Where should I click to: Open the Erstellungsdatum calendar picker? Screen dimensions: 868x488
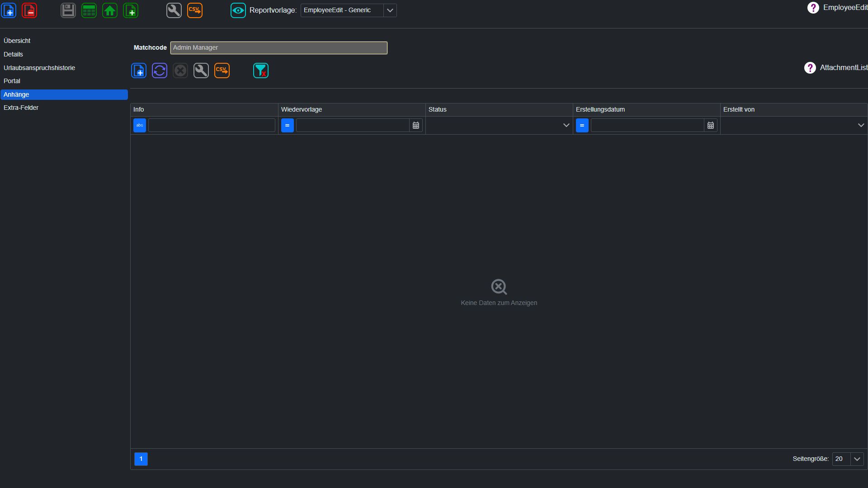(711, 125)
